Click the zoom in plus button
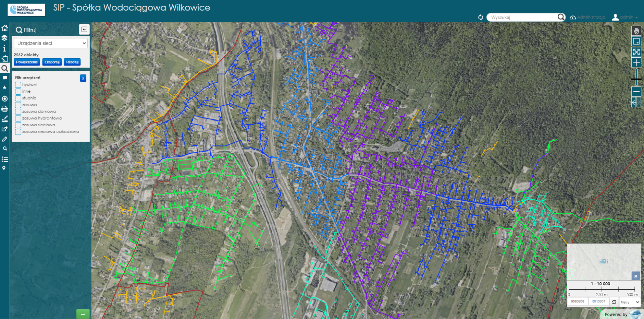 coord(636,63)
